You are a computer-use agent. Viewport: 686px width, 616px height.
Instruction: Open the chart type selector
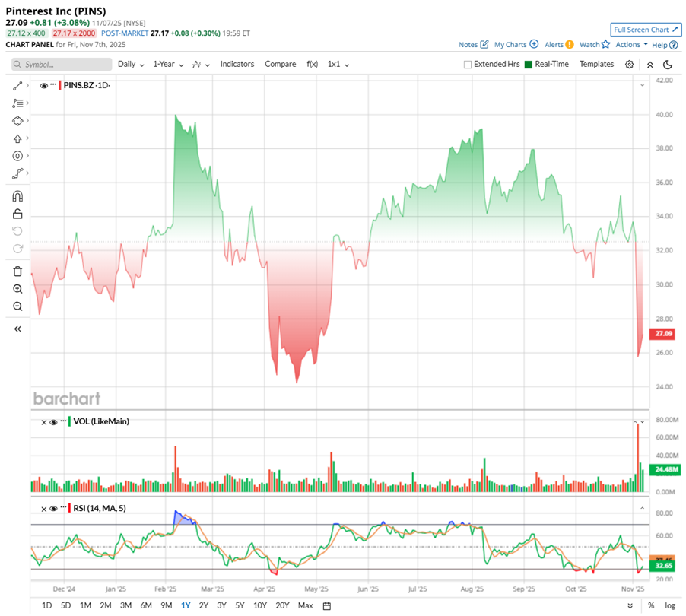[x=201, y=65]
